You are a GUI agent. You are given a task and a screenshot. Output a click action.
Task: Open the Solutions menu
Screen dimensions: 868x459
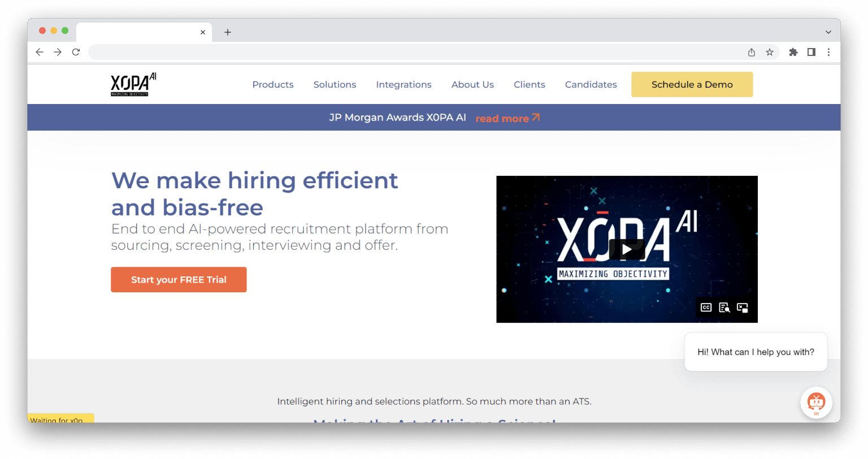click(x=335, y=85)
